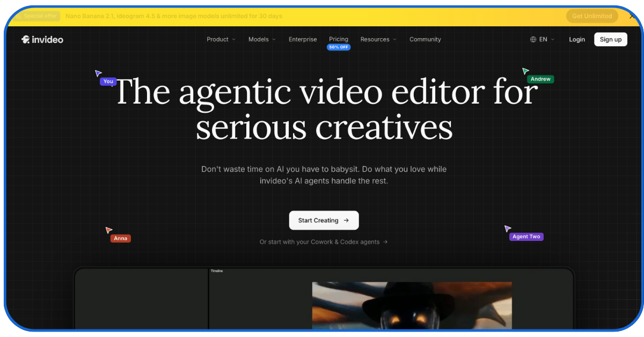This screenshot has height=337, width=644.
Task: Expand the Models dropdown
Action: click(262, 39)
